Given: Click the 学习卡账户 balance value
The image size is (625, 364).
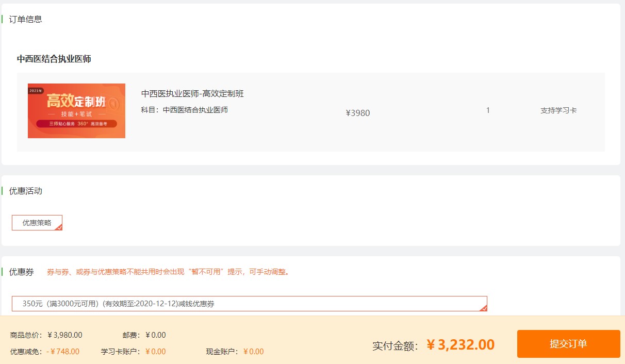Looking at the screenshot, I should coord(156,352).
